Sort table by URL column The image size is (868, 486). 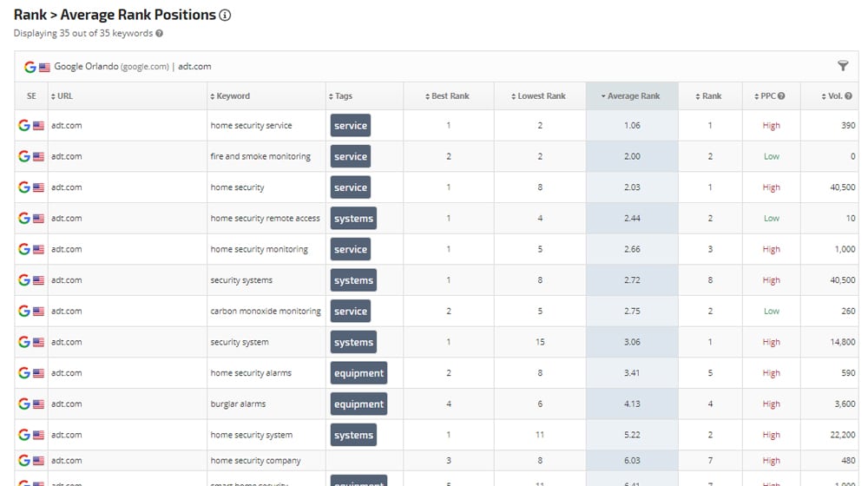click(x=62, y=95)
